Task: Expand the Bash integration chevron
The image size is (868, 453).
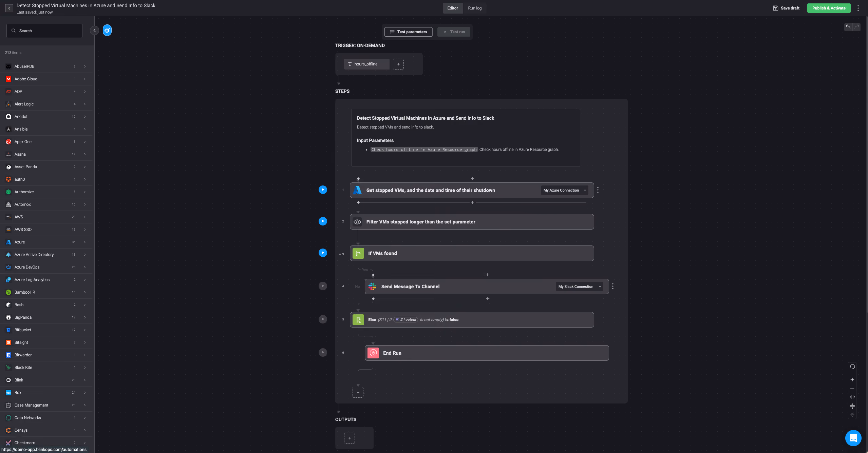Action: 85,305
